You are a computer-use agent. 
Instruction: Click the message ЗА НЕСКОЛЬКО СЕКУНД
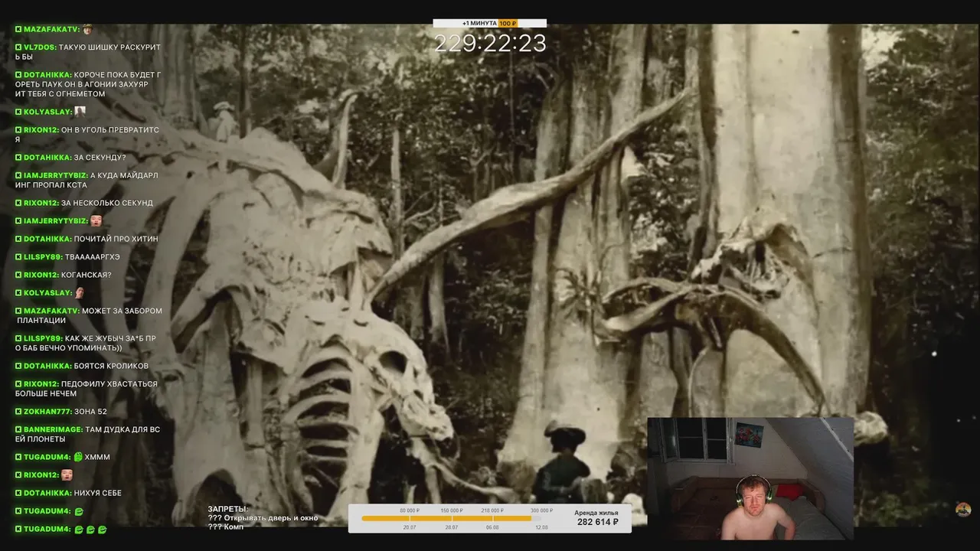[107, 203]
